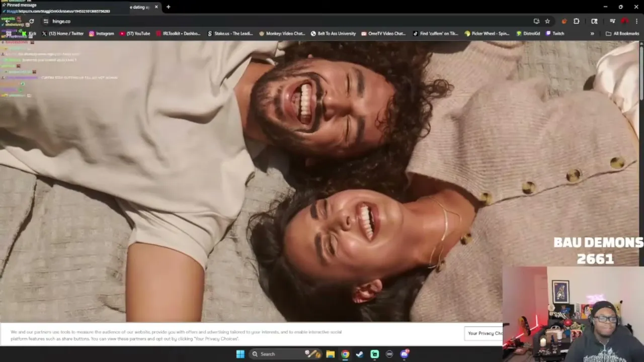Viewport: 644px width, 362px height.
Task: Open a new browser tab
Action: [168, 7]
